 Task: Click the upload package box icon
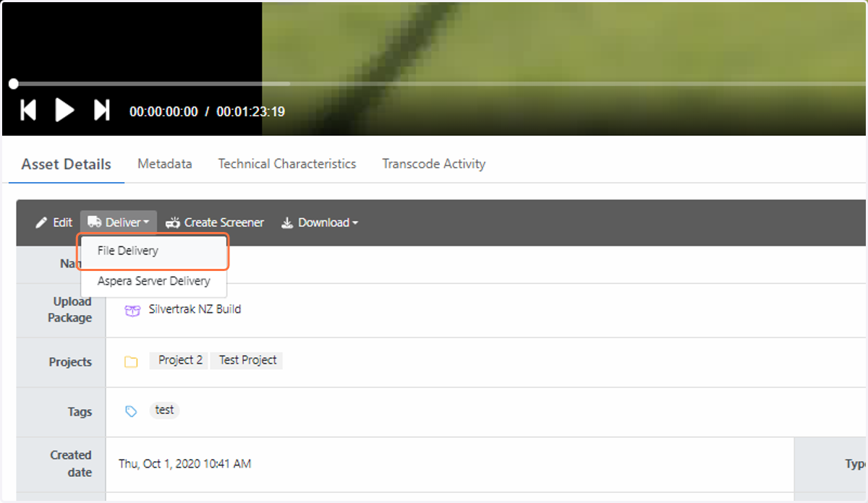(x=132, y=310)
